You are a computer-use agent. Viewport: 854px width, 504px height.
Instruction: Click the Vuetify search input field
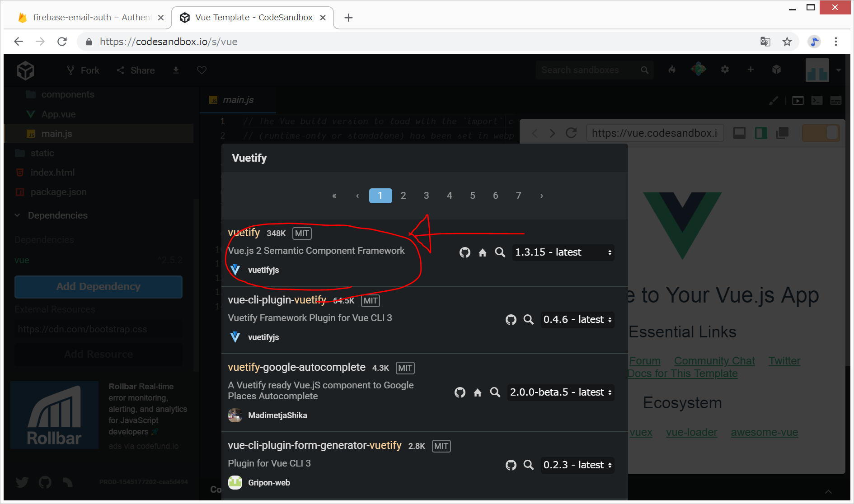424,158
